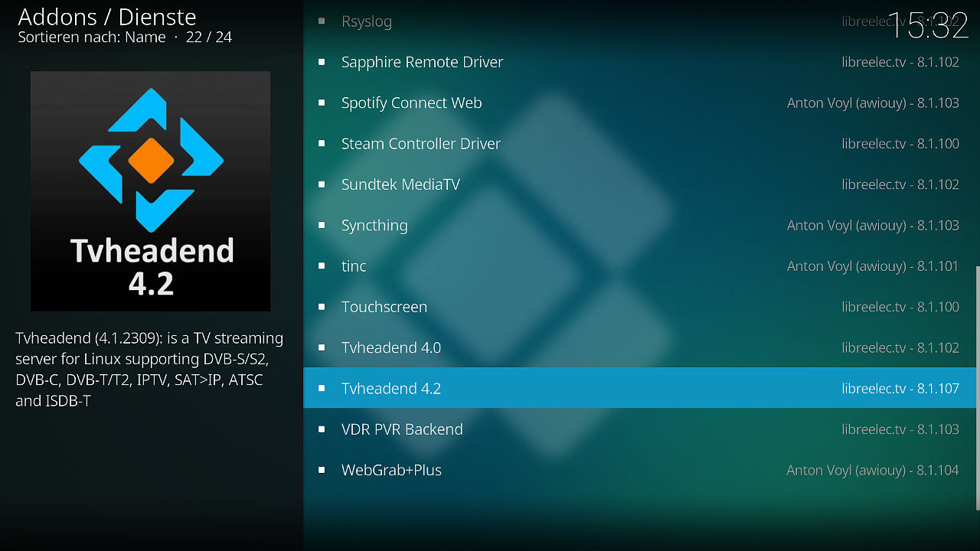Click the version 8.1.100 label for Steam Controller Driver

pos(900,144)
